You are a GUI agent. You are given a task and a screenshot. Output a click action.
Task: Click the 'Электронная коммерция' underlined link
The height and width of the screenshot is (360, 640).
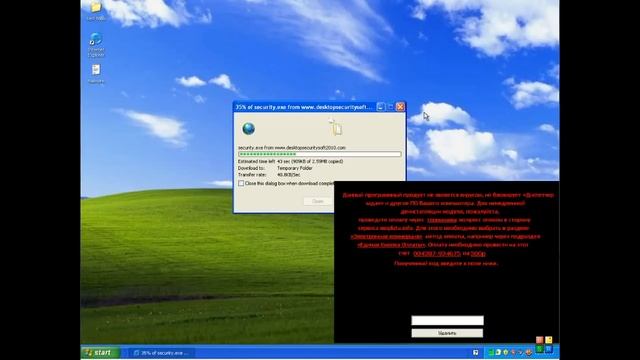coord(386,236)
